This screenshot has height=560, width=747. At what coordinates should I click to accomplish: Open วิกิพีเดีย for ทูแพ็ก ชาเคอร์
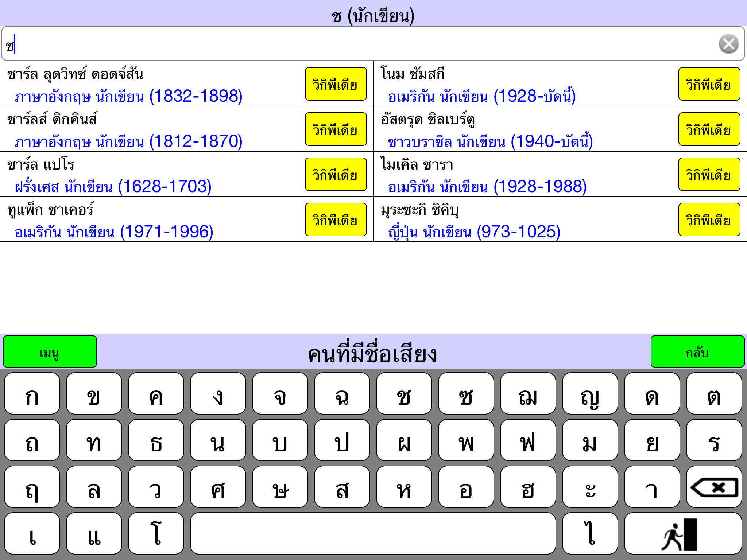coord(336,219)
